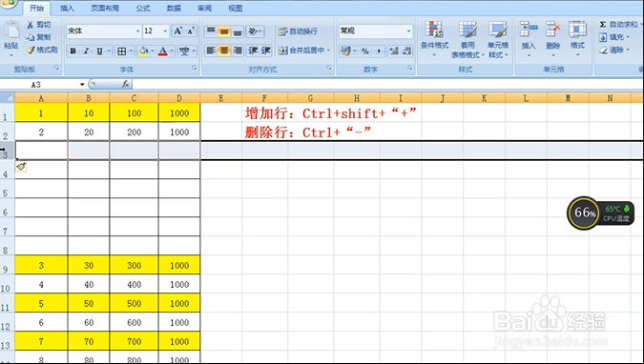
Task: Toggle underline formatting
Action: 99,51
